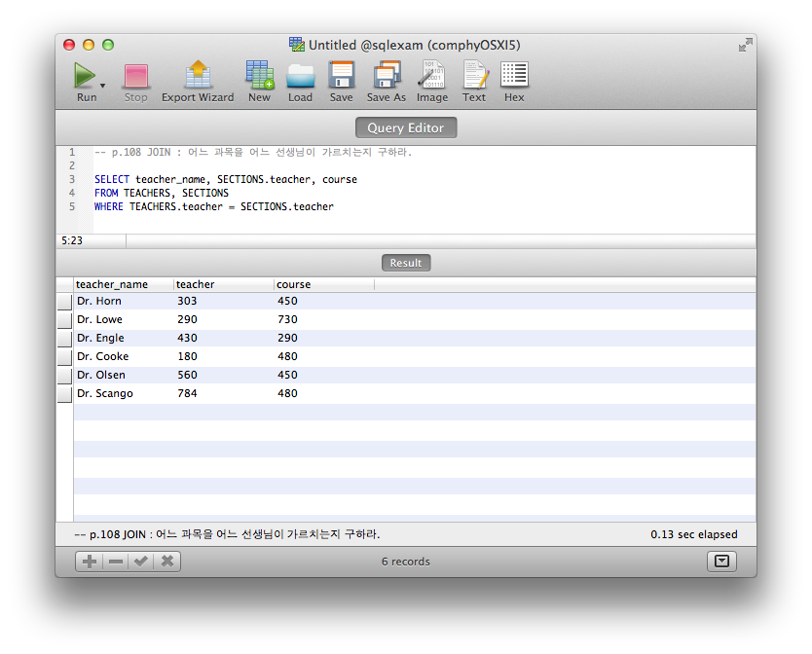The image size is (812, 654).
Task: Add a record with plus button
Action: click(x=89, y=562)
